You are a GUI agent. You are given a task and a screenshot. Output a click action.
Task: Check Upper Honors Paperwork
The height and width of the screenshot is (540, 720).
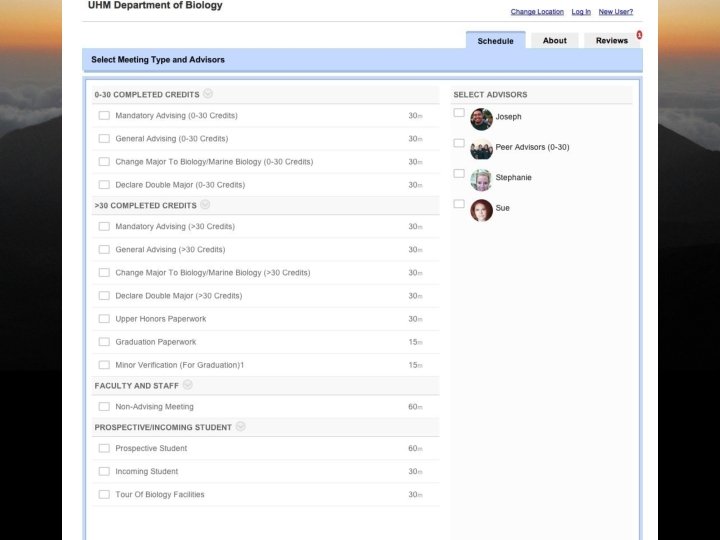click(104, 319)
